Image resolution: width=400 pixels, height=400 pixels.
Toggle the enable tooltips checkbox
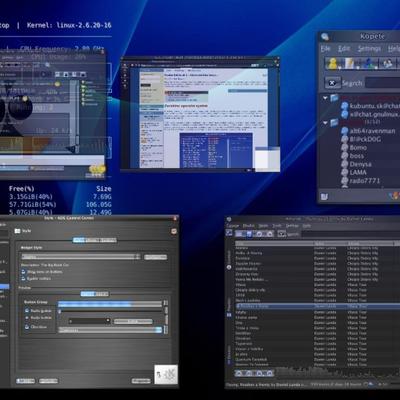pyautogui.click(x=36, y=278)
